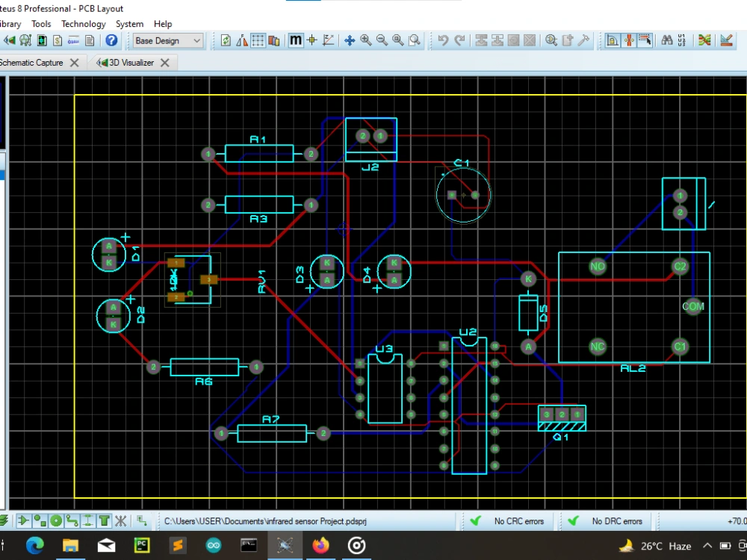Open Proteus Help via the question mark icon
This screenshot has width=747, height=560.
(110, 40)
